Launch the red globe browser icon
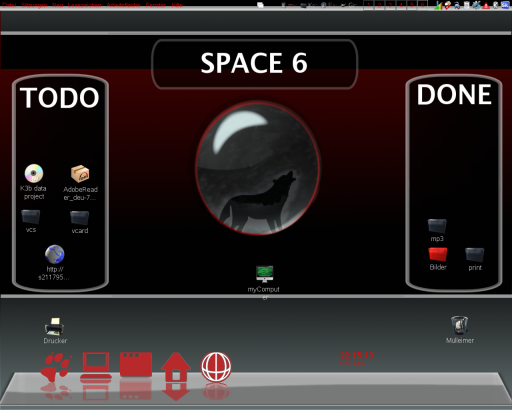 pyautogui.click(x=216, y=367)
